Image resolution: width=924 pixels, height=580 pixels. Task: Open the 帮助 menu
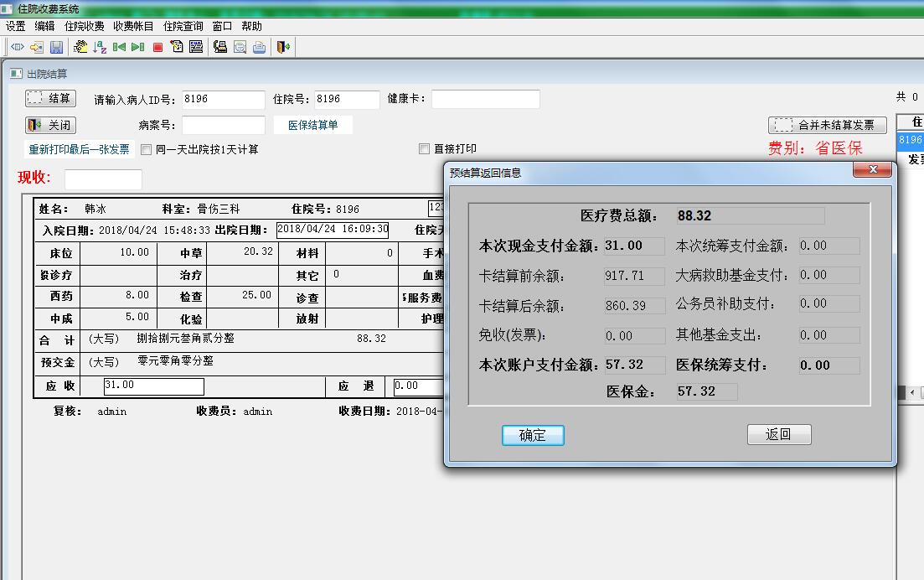(x=251, y=26)
